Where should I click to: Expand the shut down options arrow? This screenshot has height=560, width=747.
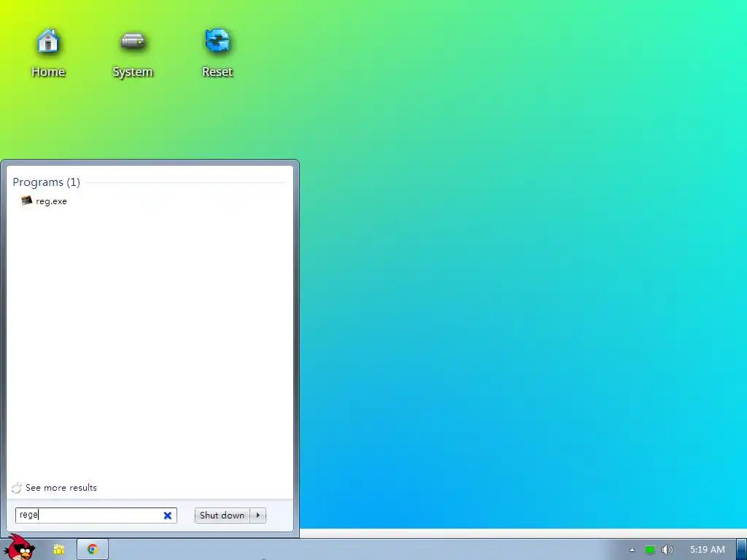click(x=258, y=516)
